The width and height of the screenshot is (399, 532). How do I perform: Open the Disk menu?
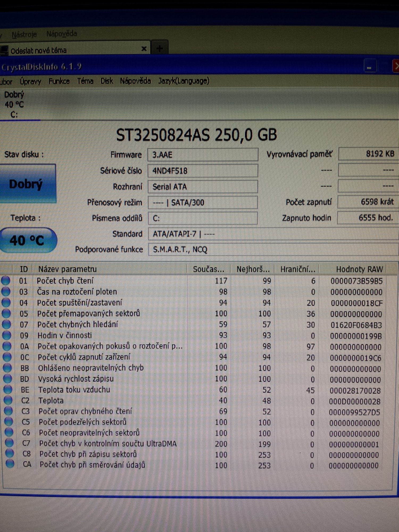click(107, 81)
